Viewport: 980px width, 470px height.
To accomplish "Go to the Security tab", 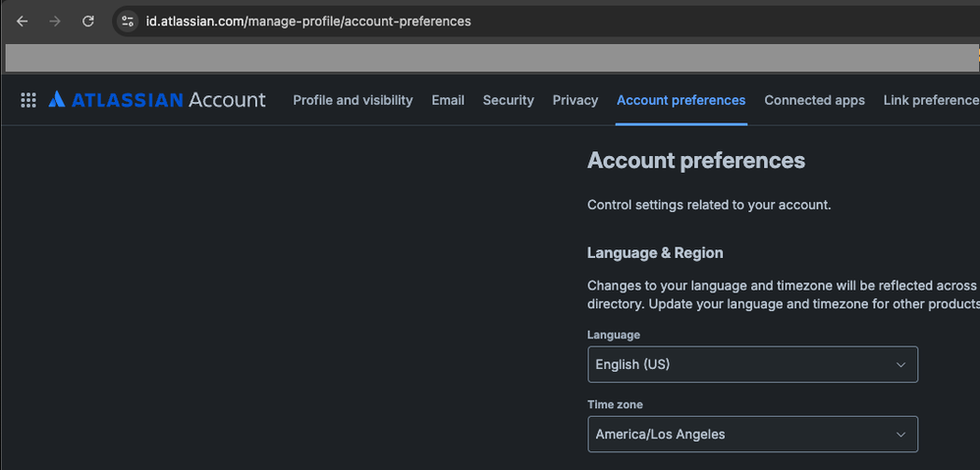I will (x=508, y=100).
